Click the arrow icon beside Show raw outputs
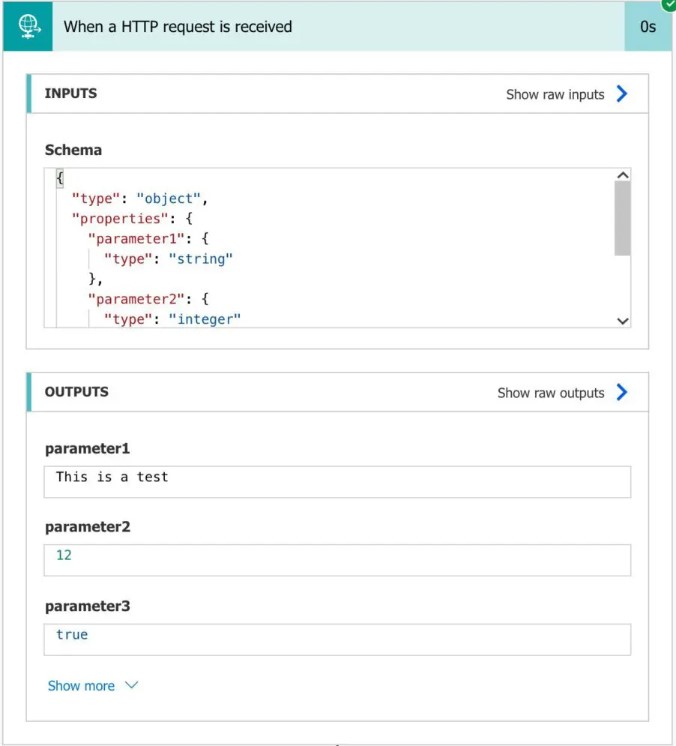This screenshot has height=746, width=676. coord(622,392)
